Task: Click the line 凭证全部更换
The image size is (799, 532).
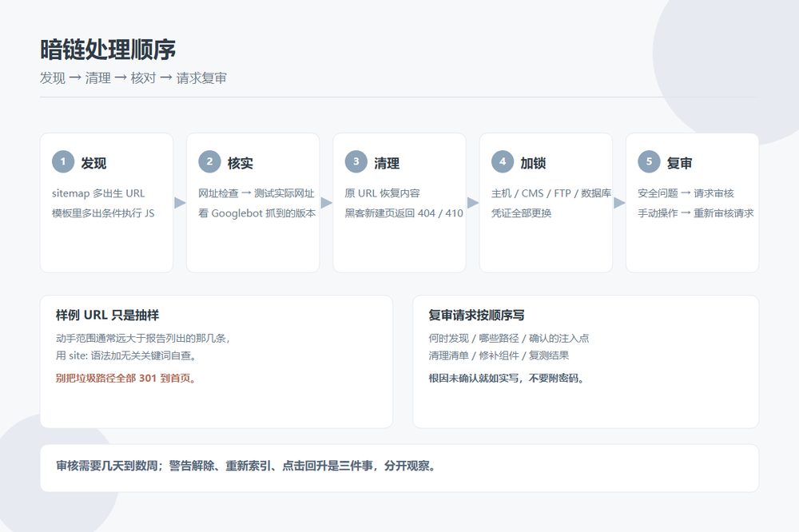Action: click(521, 213)
